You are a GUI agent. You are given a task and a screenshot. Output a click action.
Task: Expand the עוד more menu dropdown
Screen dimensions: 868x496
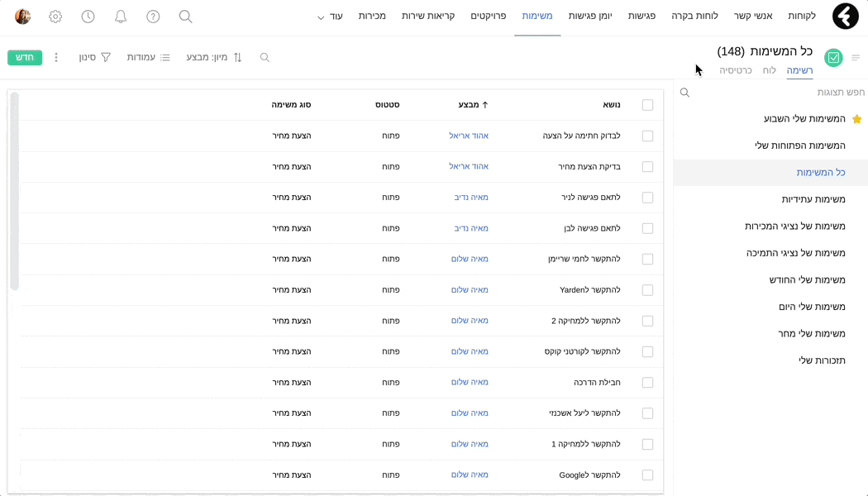330,16
